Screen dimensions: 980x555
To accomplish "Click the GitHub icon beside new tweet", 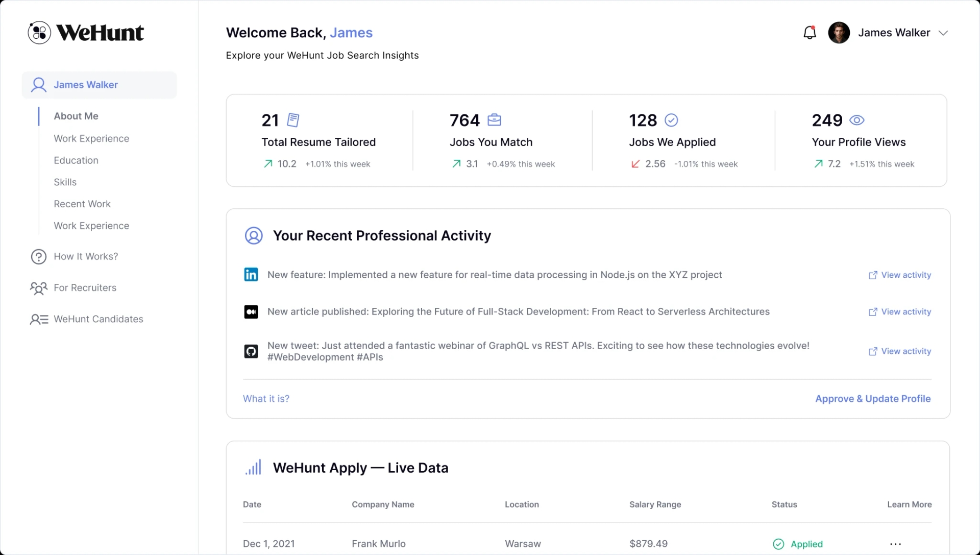I will (251, 351).
